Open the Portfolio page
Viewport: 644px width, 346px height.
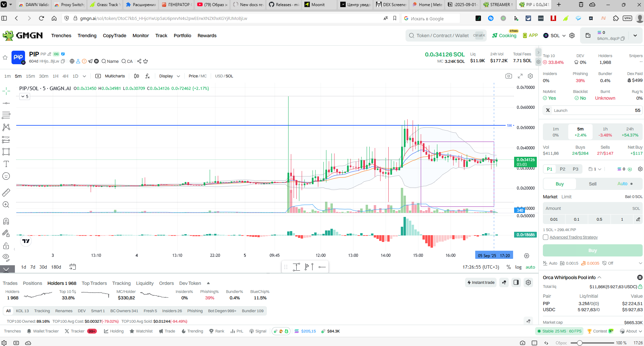pos(182,35)
